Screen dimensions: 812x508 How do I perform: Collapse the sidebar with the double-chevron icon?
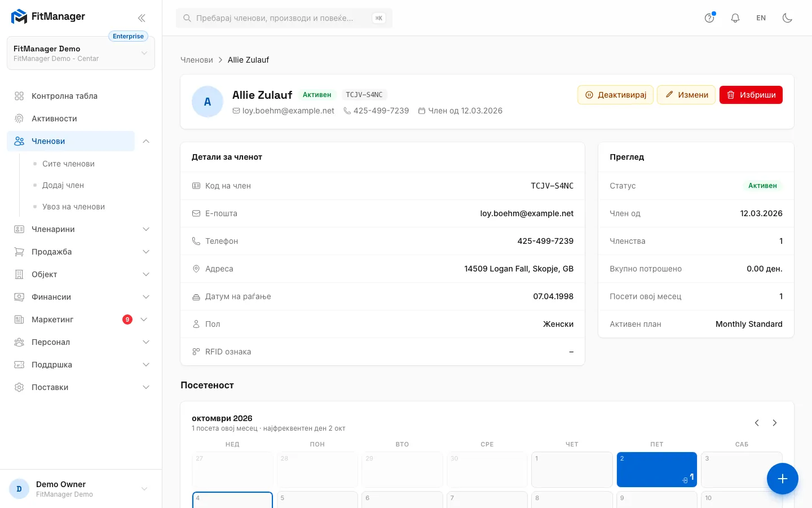[x=142, y=18]
